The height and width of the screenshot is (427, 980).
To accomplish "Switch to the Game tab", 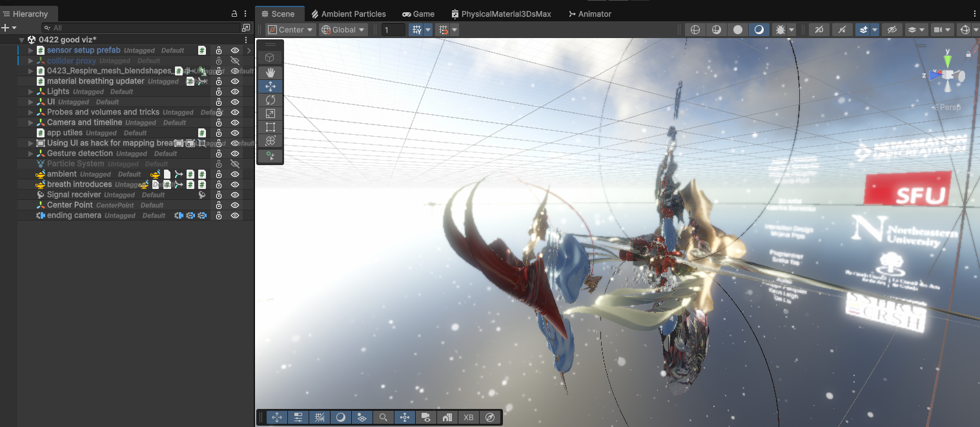I will [418, 14].
